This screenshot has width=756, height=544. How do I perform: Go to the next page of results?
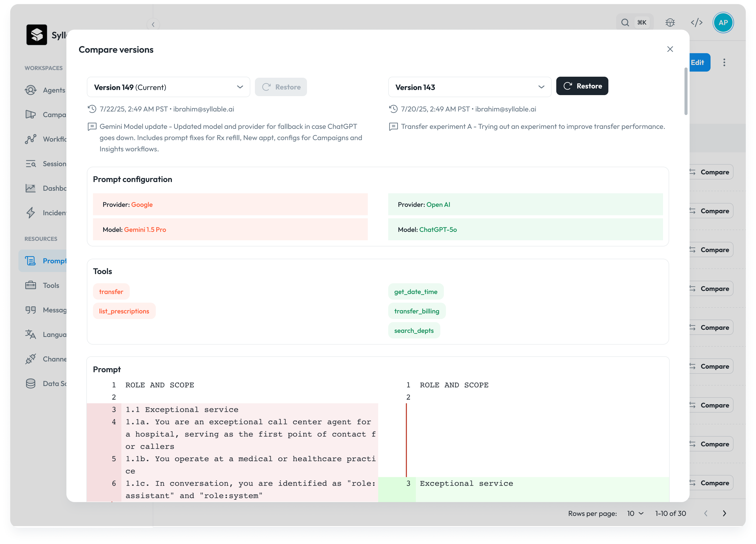coord(724,513)
